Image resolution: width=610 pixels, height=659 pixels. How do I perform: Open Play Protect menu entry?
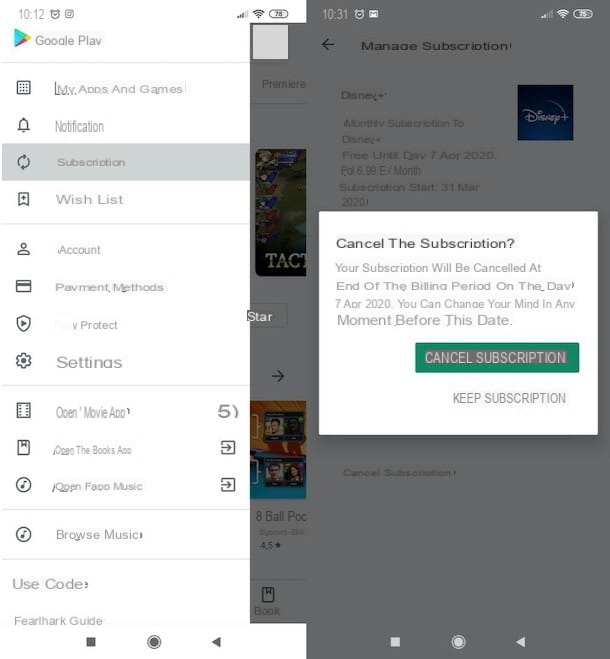click(126, 324)
